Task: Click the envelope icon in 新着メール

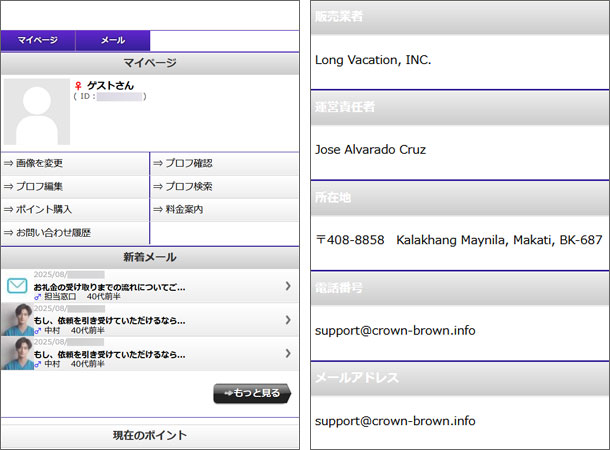Action: click(x=17, y=286)
